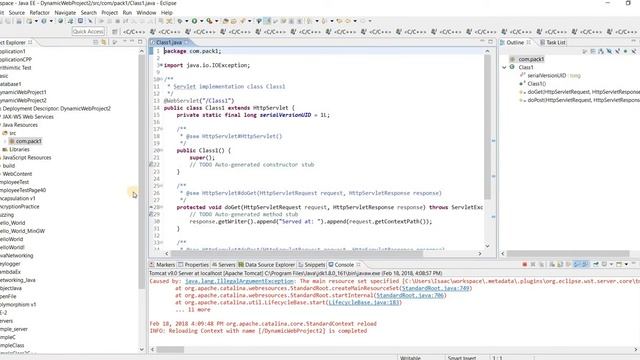Click the Quick Access search field
This screenshot has width=640, height=360.
(x=88, y=31)
